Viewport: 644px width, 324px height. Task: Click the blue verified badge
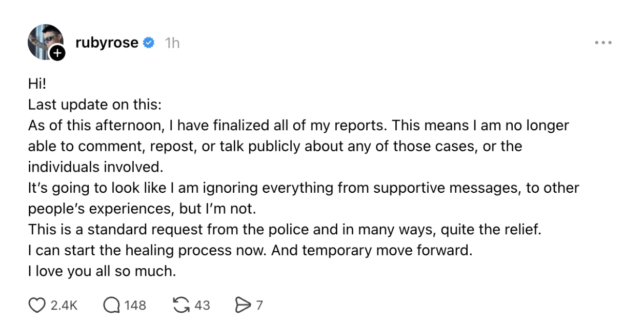click(x=149, y=43)
